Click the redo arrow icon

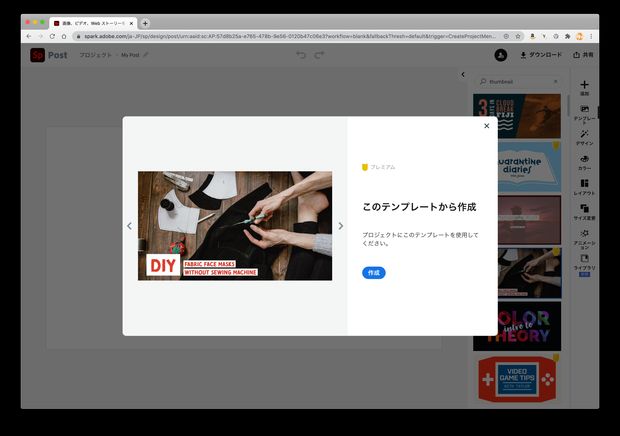[x=319, y=55]
